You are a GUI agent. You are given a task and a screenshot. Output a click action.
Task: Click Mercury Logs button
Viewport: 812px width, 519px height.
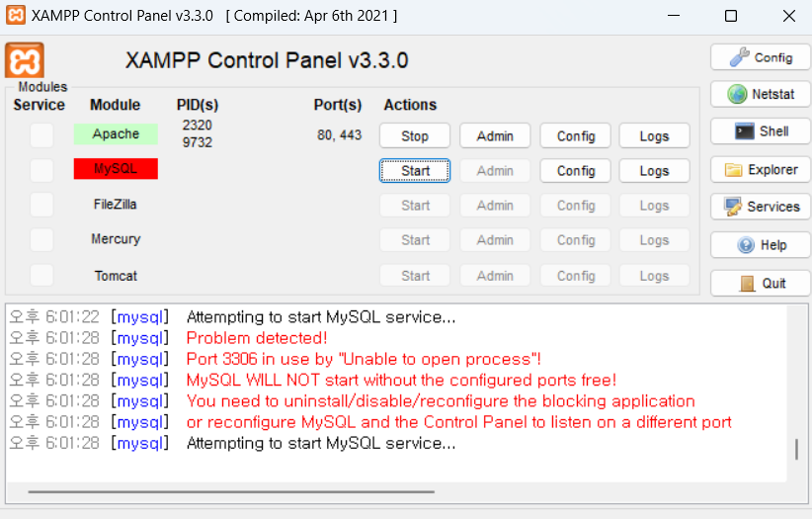(655, 240)
